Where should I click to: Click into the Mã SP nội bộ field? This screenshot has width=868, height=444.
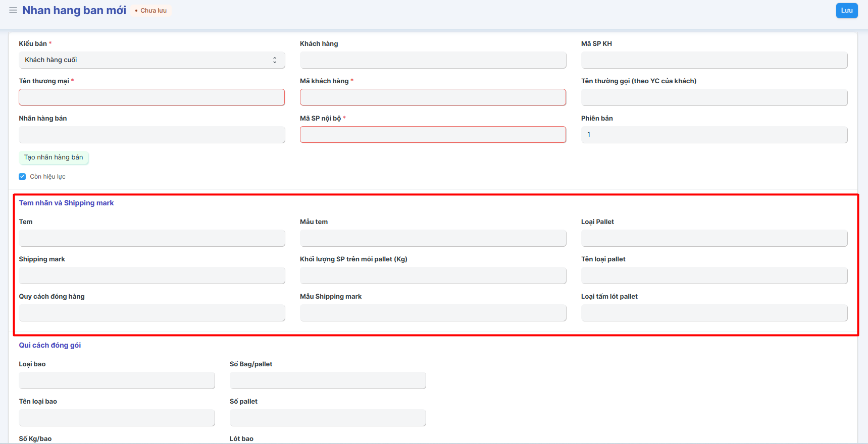click(433, 135)
